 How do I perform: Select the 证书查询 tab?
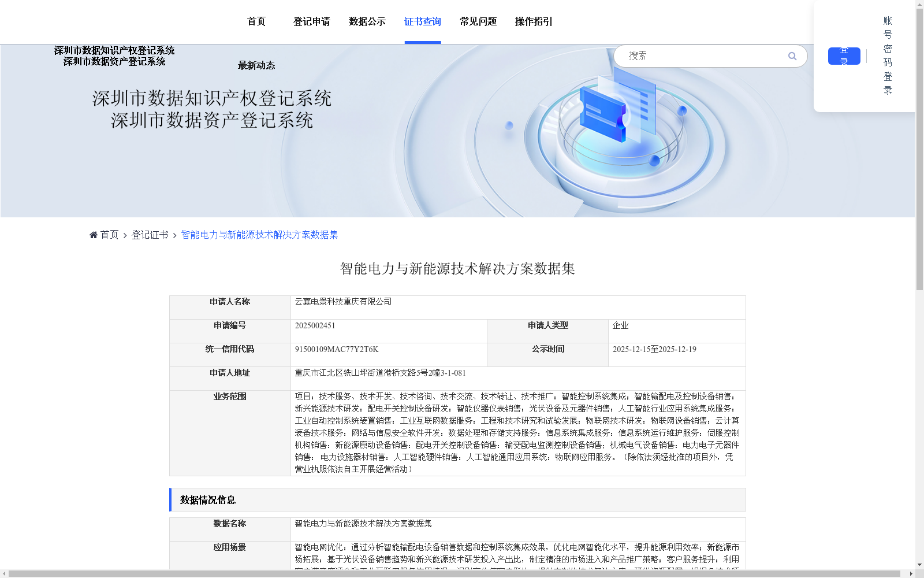pyautogui.click(x=423, y=21)
